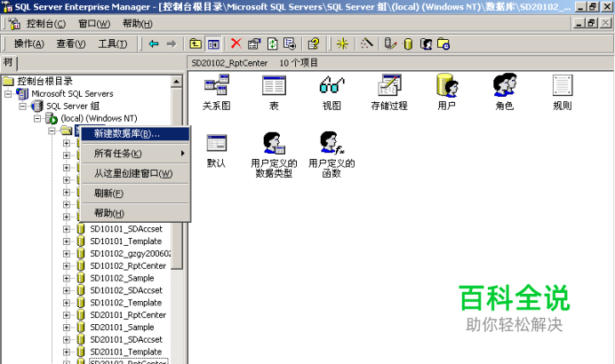Open the 帮助(H) menu in the menu bar

coord(137,24)
